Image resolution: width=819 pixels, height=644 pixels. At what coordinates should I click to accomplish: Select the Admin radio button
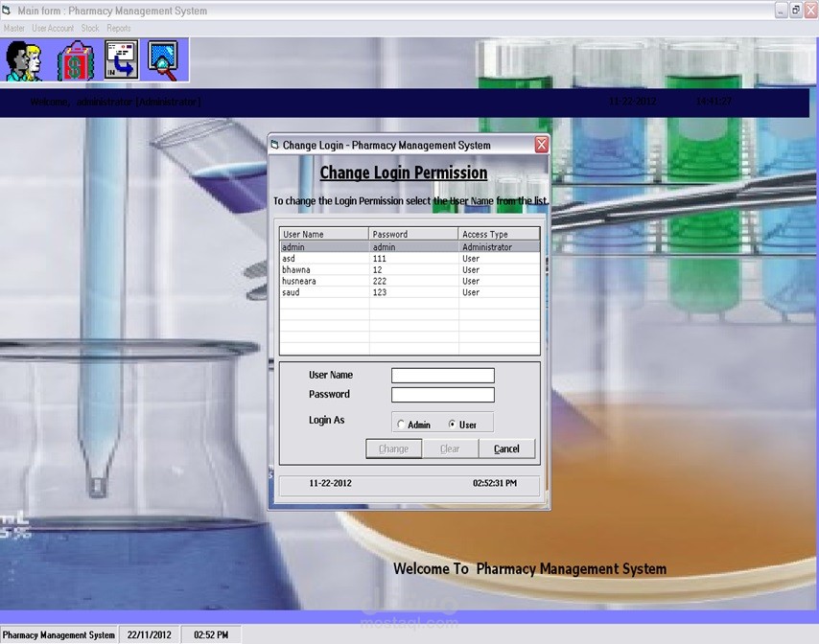(401, 425)
